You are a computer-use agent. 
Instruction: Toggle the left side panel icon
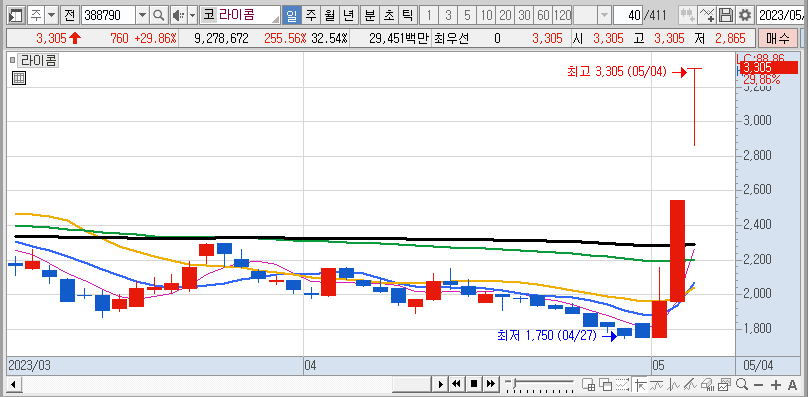16,15
